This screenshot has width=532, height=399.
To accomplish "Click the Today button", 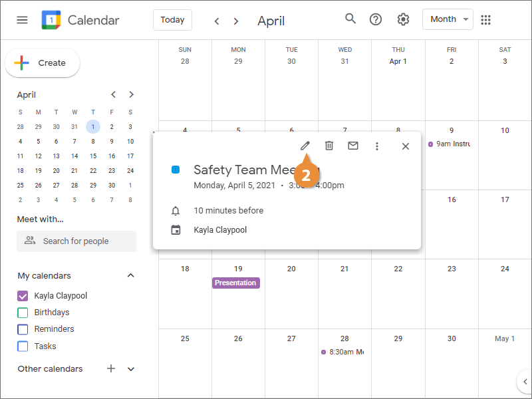I will point(172,20).
